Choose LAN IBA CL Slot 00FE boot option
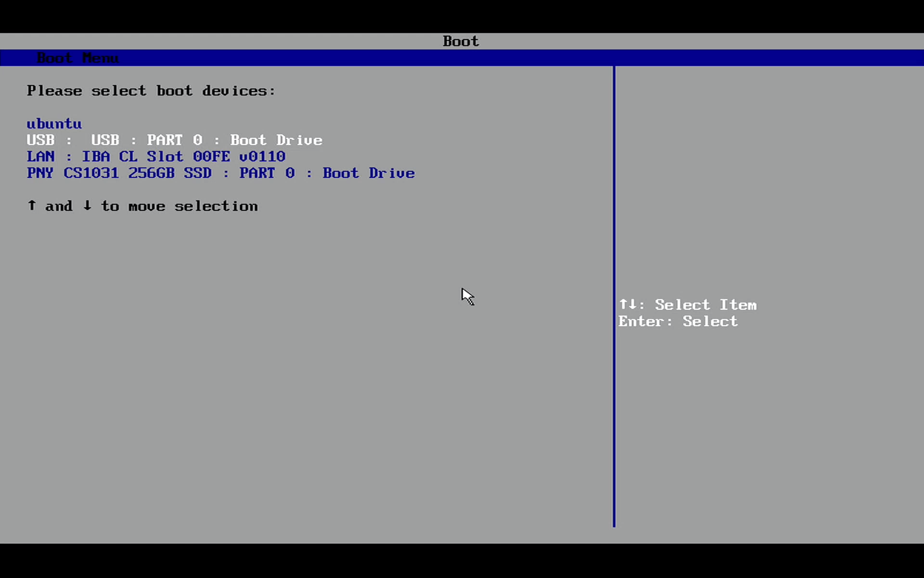This screenshot has height=578, width=924. click(x=156, y=157)
